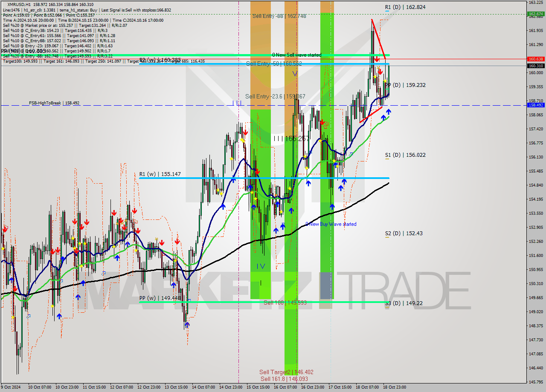This screenshot has width=546, height=392.
Task: Click the '0 New Buy Wave started' label
Action: click(331, 224)
